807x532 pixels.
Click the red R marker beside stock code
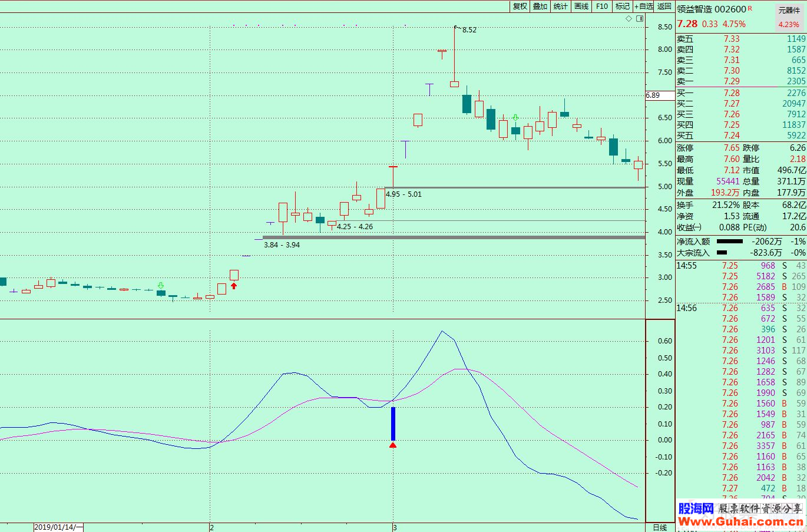click(750, 8)
